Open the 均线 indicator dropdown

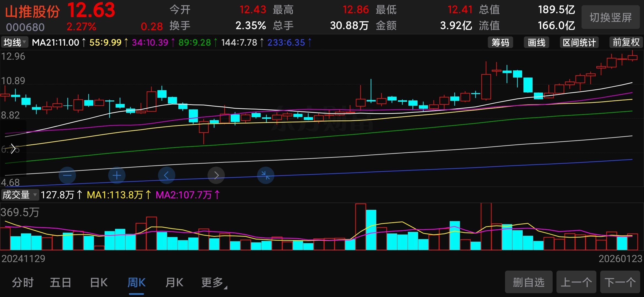pos(15,43)
